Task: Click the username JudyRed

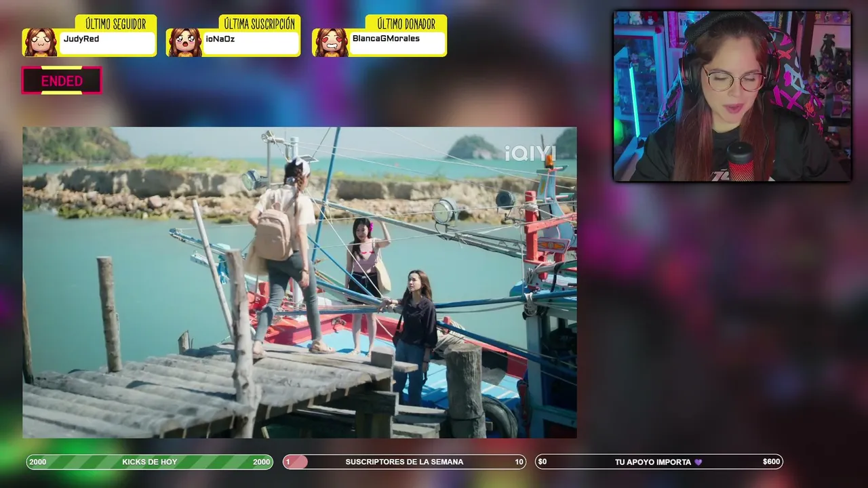Action: click(x=81, y=39)
